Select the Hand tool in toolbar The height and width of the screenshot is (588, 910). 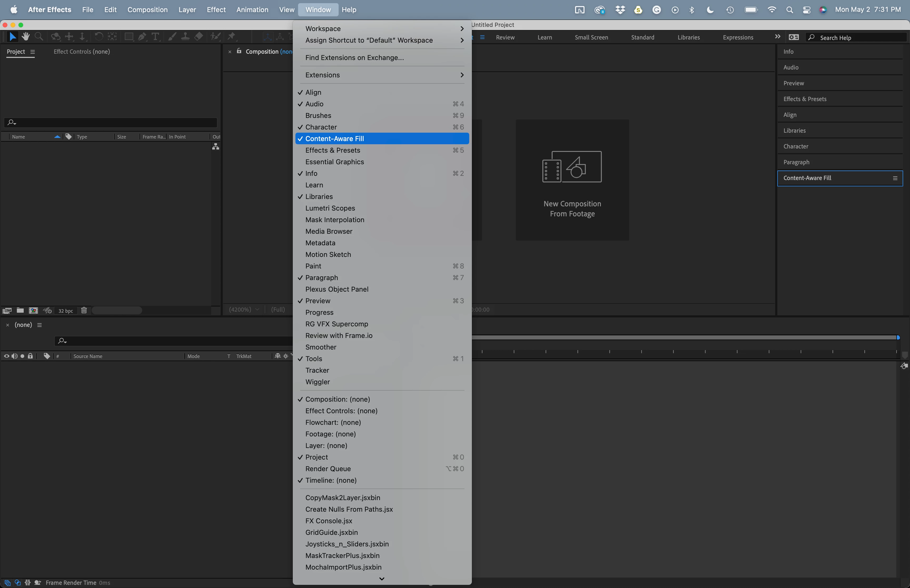[x=26, y=37]
